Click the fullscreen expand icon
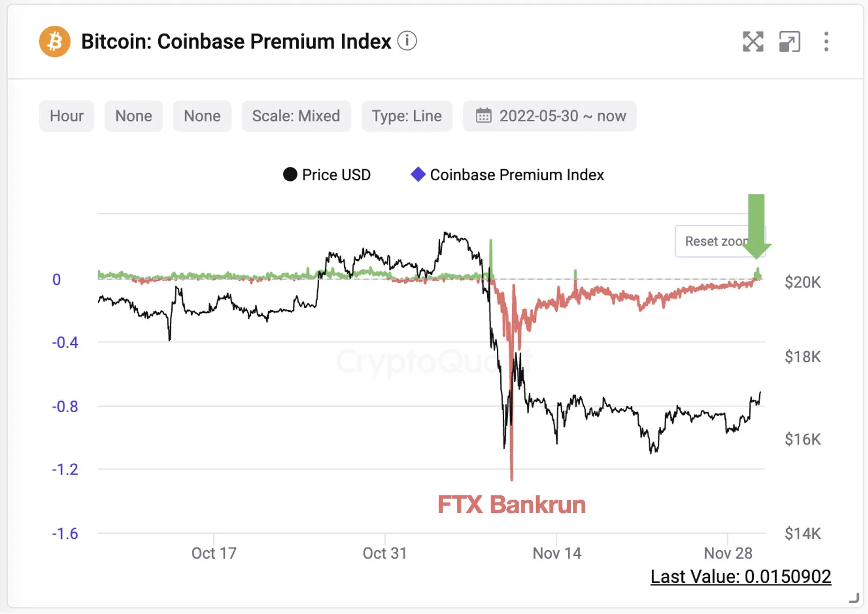 click(x=754, y=41)
